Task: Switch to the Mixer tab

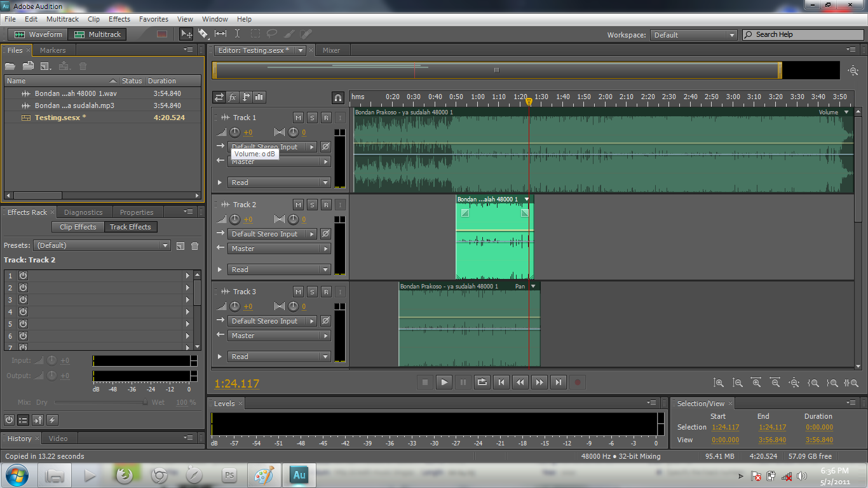Action: 331,50
